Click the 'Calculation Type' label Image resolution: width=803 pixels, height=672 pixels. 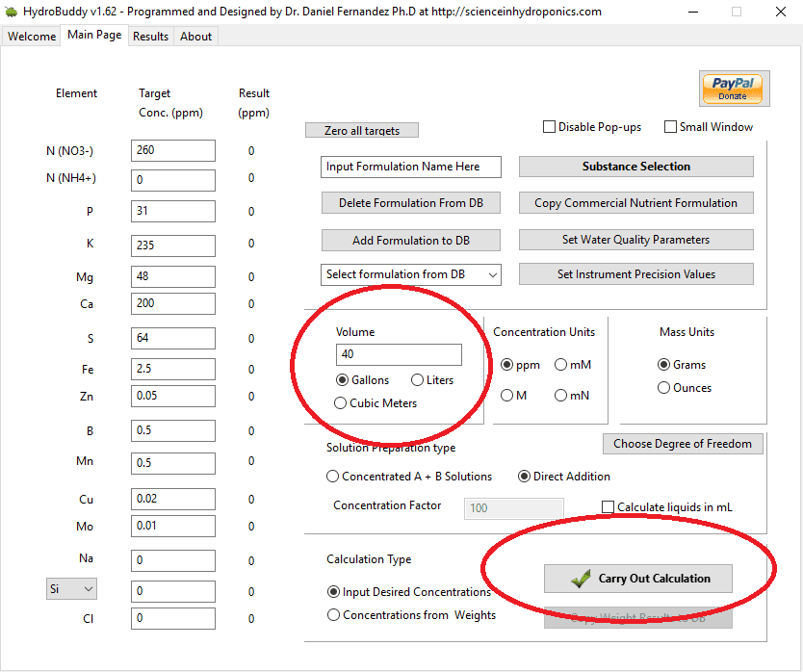[x=369, y=559]
